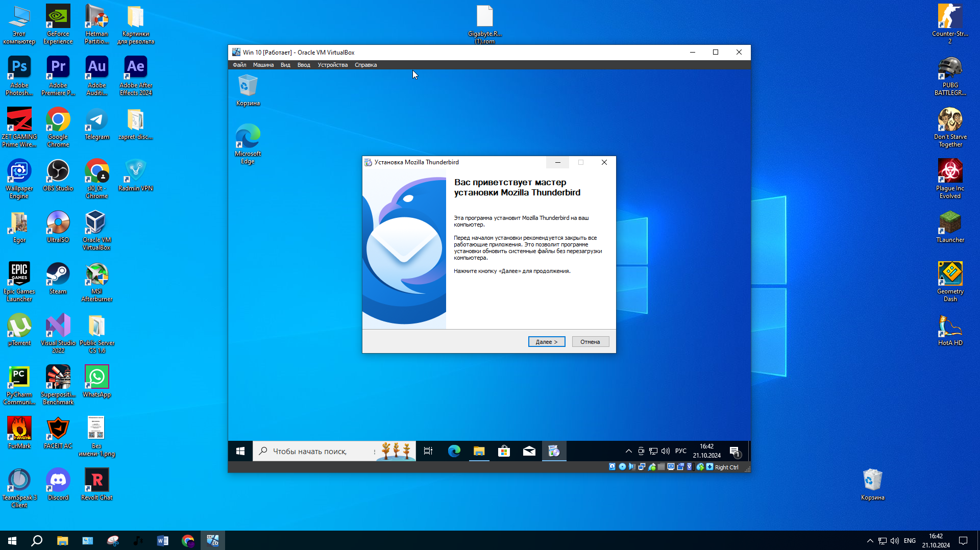Click the VirtualBox USB devices indicator
Image resolution: width=980 pixels, height=550 pixels.
click(x=652, y=466)
